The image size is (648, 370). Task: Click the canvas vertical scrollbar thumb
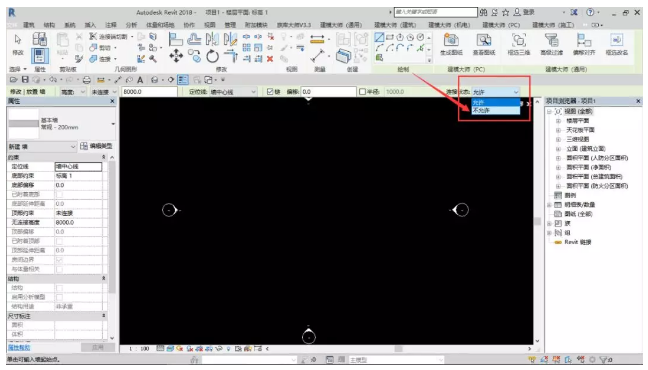537,221
